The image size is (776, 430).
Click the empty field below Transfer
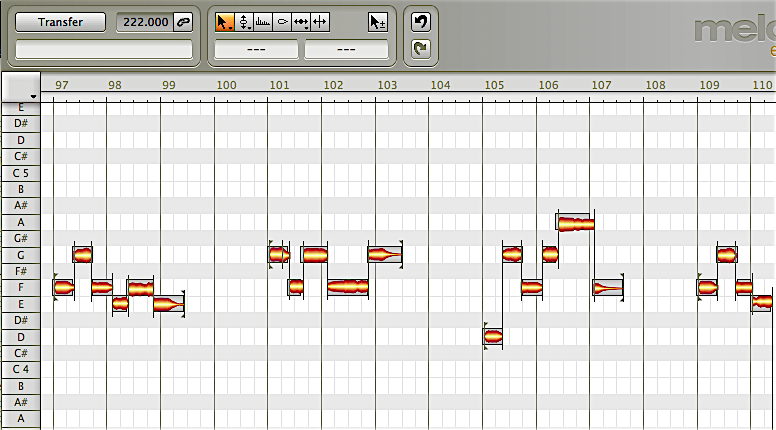tap(104, 49)
